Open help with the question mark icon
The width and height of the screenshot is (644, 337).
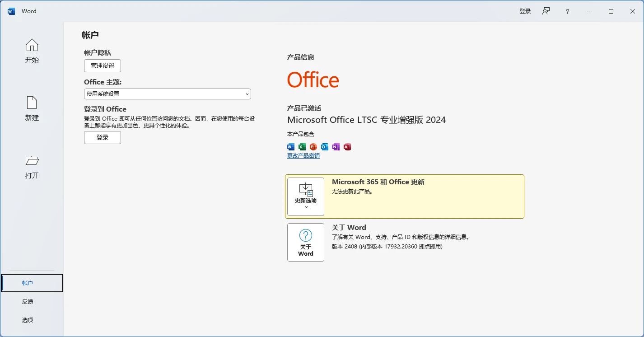tap(568, 11)
